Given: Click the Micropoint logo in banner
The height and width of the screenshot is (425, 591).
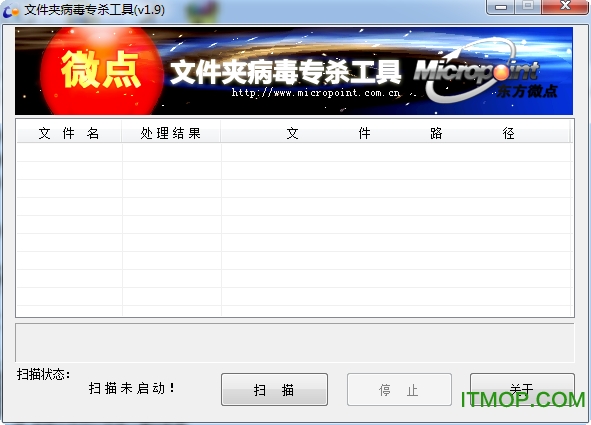Looking at the screenshot, I should click(x=477, y=71).
